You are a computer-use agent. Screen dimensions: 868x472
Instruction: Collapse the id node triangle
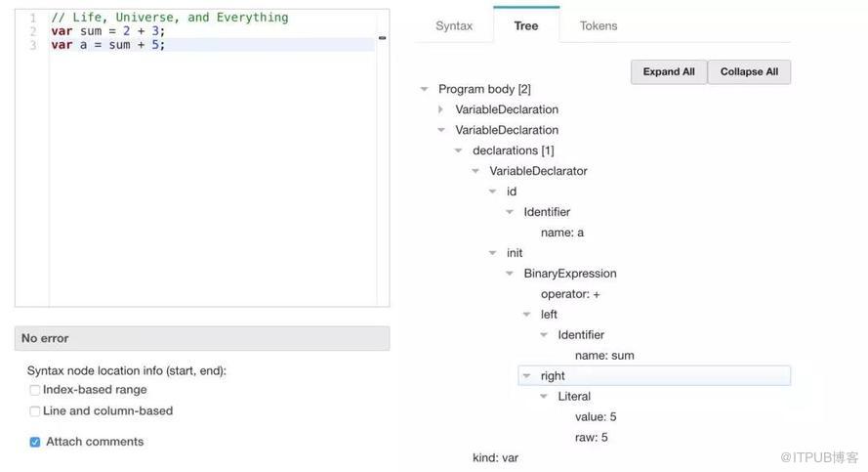tap(493, 192)
